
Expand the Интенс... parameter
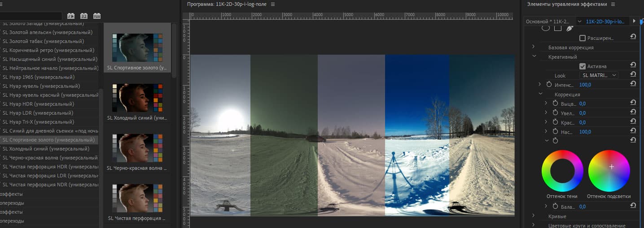(540, 85)
